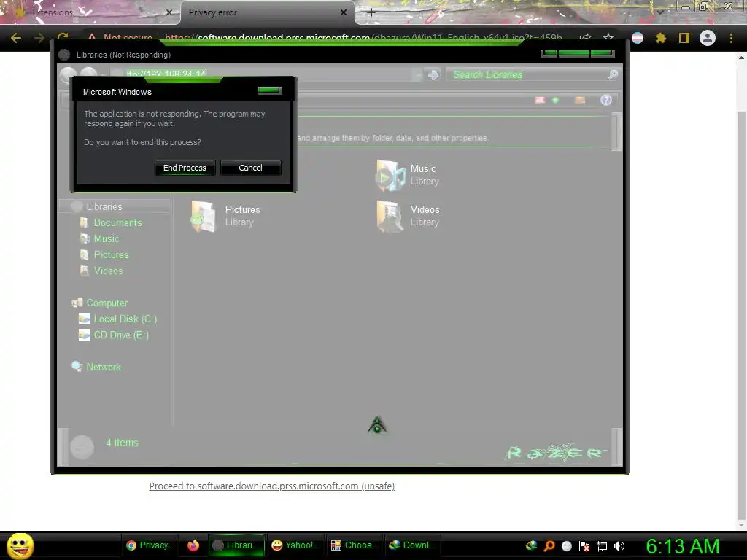Open CD Drive (E:) in navigation pane

click(121, 335)
